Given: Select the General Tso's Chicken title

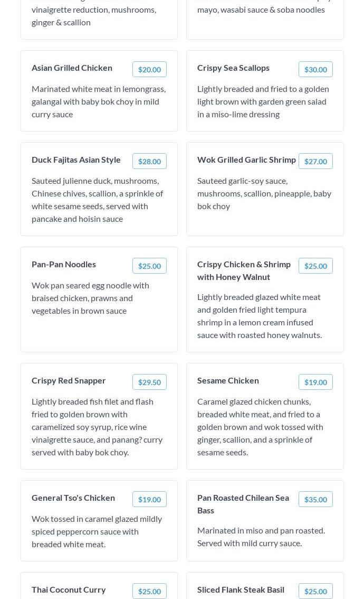Looking at the screenshot, I should (73, 498).
